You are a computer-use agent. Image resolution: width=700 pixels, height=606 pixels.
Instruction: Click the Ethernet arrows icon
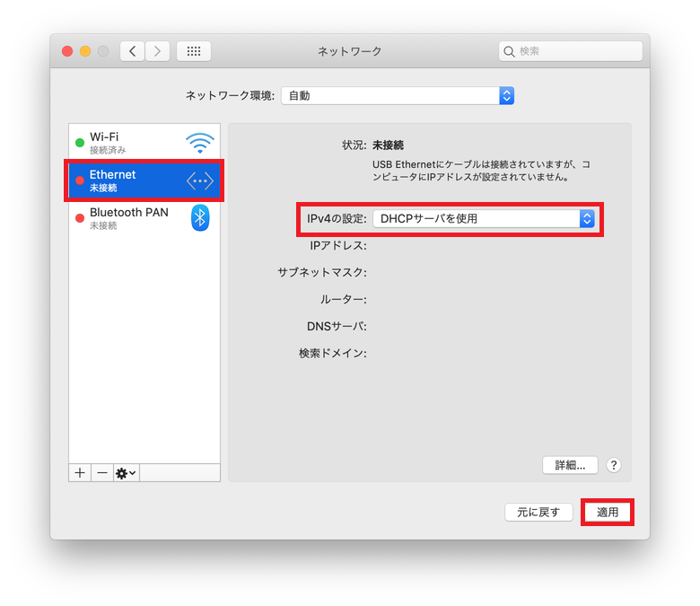tap(200, 180)
